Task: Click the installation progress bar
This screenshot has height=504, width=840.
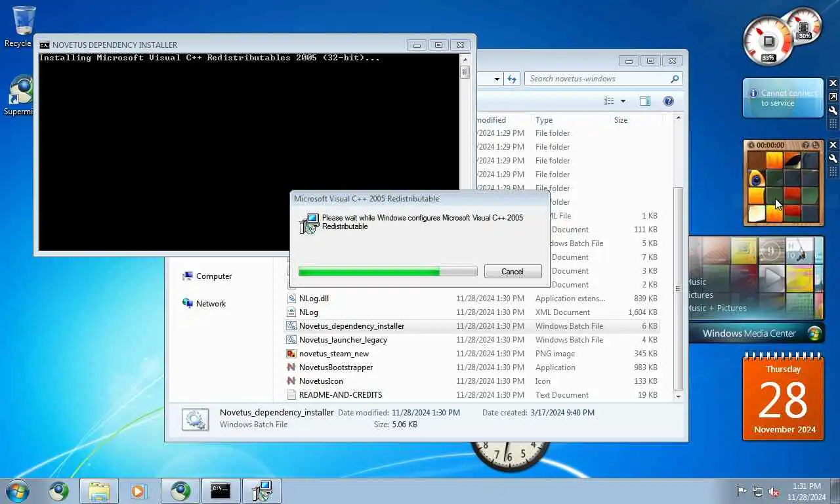Action: [388, 272]
